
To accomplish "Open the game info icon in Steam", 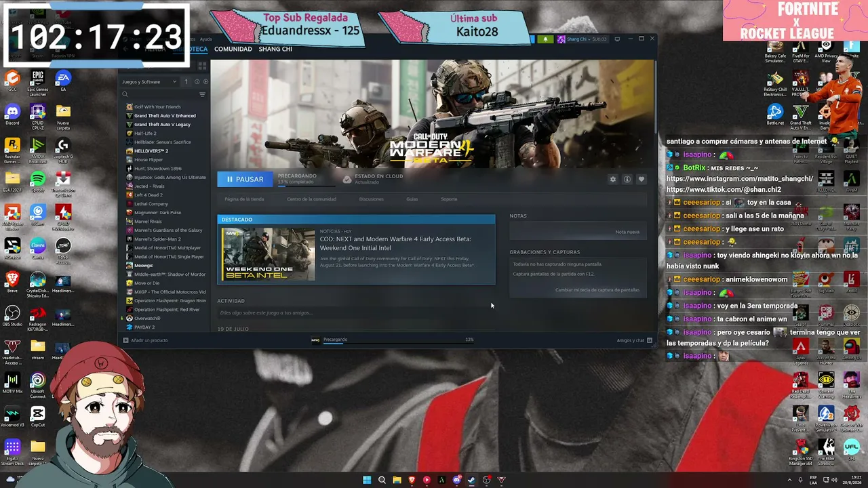I will [627, 180].
